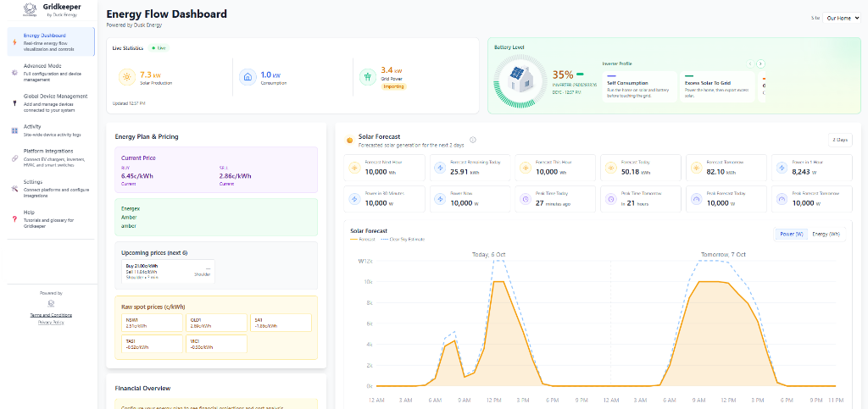Click the info icon beside Solar Forecast

click(473, 140)
